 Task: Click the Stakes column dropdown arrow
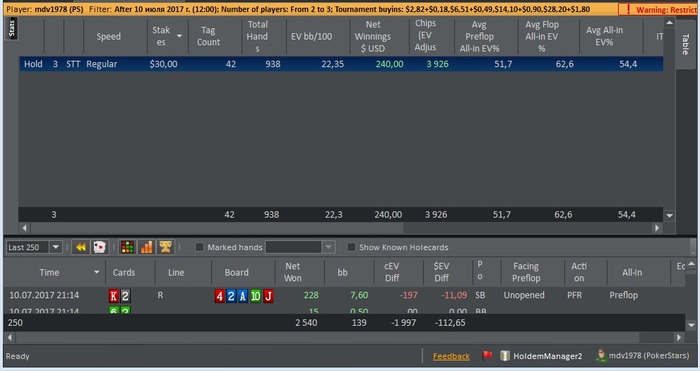pos(179,36)
